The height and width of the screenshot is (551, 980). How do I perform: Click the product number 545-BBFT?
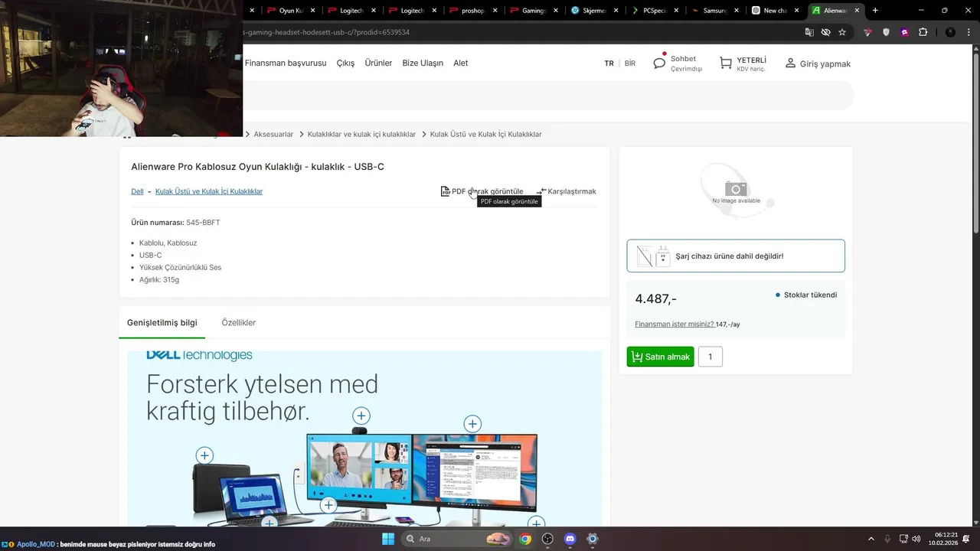[x=203, y=222]
